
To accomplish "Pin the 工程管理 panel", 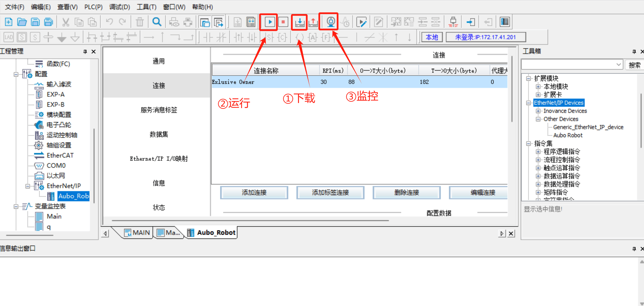I will (x=85, y=52).
